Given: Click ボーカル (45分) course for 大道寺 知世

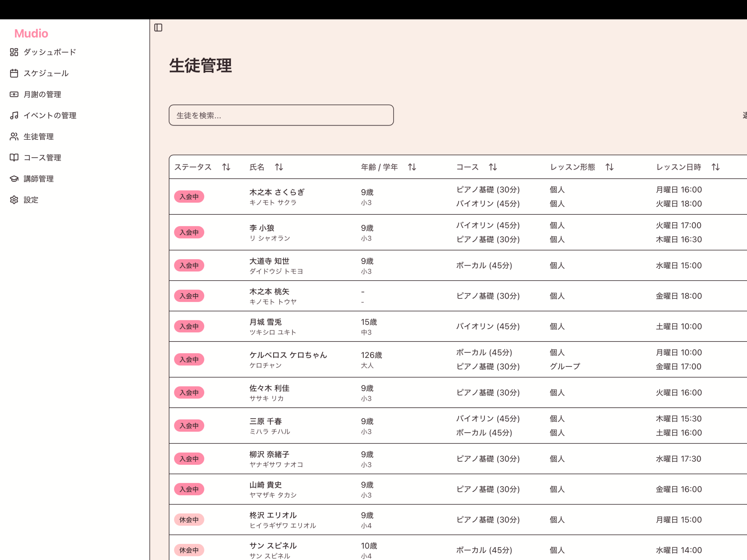Looking at the screenshot, I should pyautogui.click(x=484, y=266).
